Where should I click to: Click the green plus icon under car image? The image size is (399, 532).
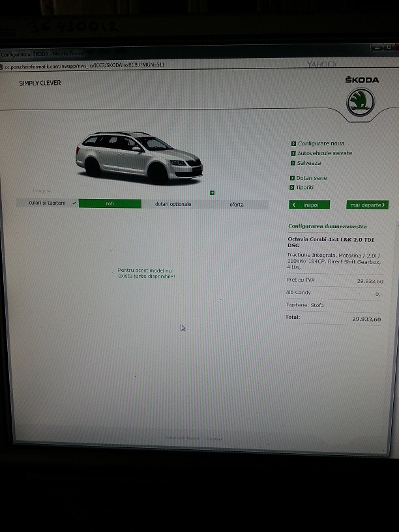[212, 193]
